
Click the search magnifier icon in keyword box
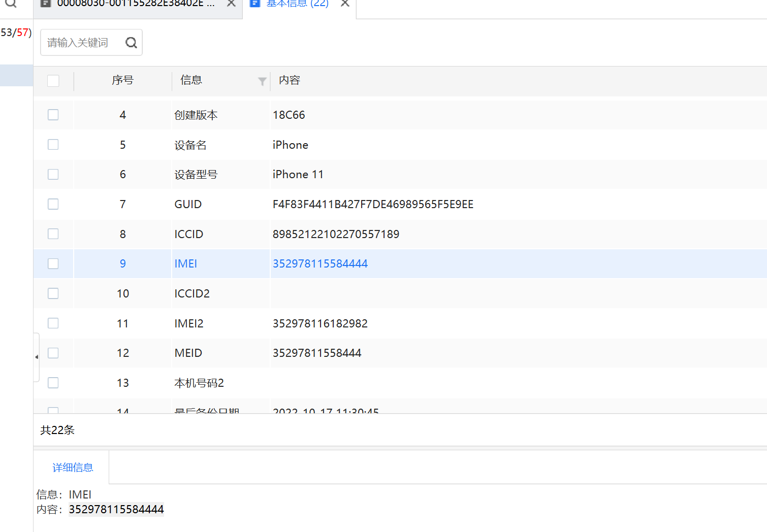coord(131,43)
